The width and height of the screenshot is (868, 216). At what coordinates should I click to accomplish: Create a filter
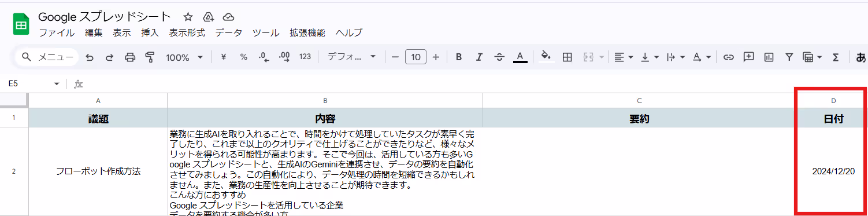click(789, 57)
